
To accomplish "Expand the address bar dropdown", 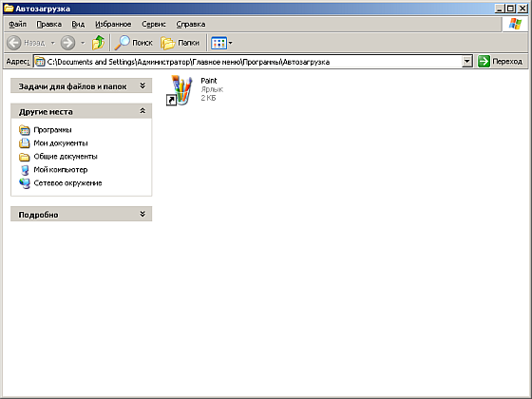I will pyautogui.click(x=467, y=62).
